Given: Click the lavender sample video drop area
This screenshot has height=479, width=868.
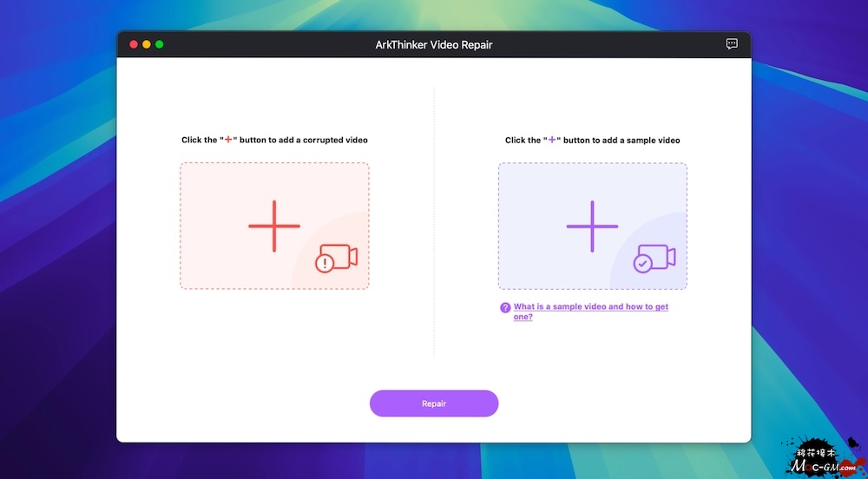Looking at the screenshot, I should tap(592, 226).
